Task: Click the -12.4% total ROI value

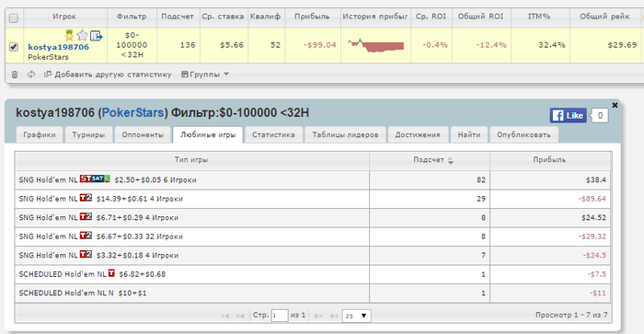Action: 491,45
